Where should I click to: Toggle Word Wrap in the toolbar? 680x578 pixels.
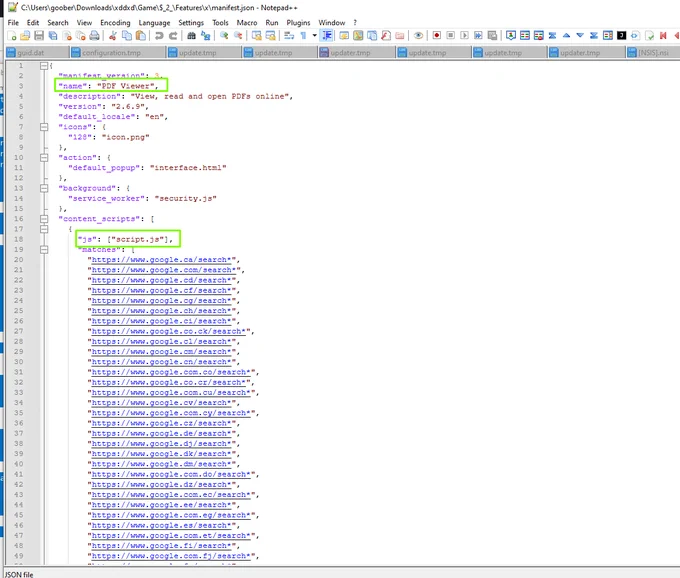289,36
